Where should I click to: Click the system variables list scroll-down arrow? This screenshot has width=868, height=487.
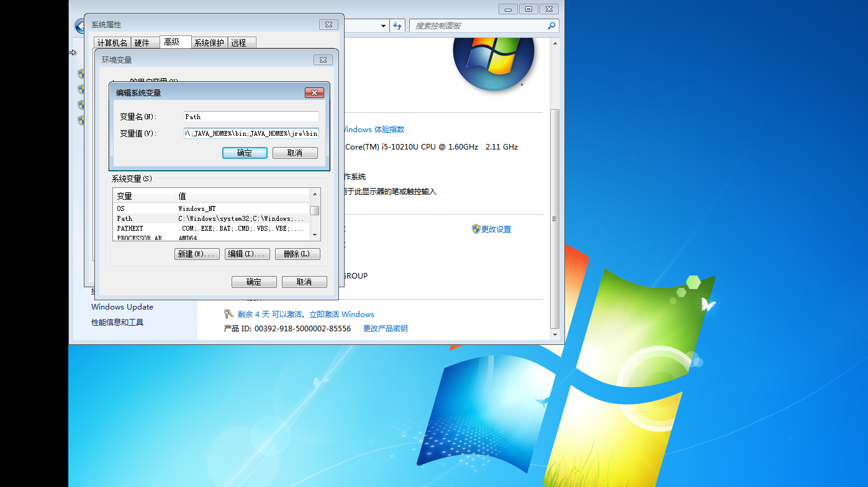pyautogui.click(x=315, y=235)
